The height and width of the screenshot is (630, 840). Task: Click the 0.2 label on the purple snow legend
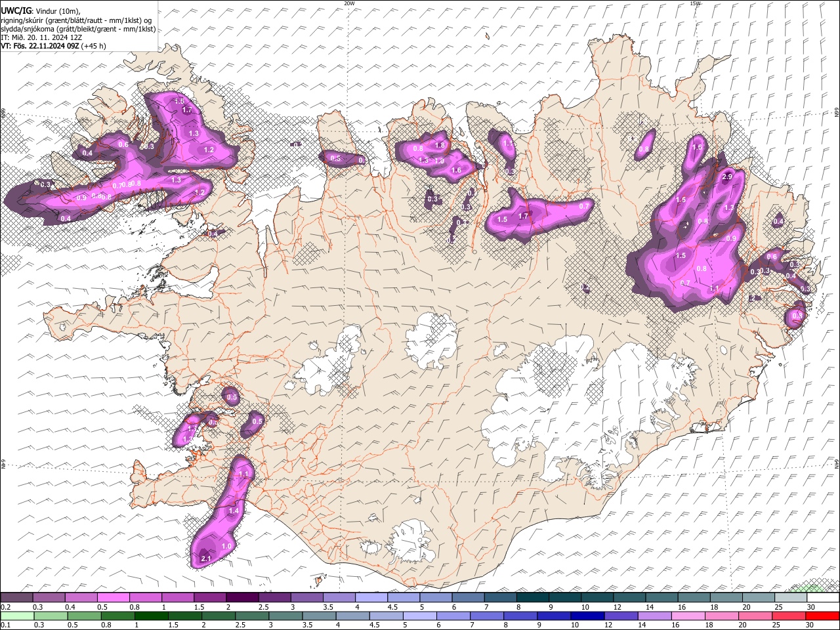pos(5,608)
